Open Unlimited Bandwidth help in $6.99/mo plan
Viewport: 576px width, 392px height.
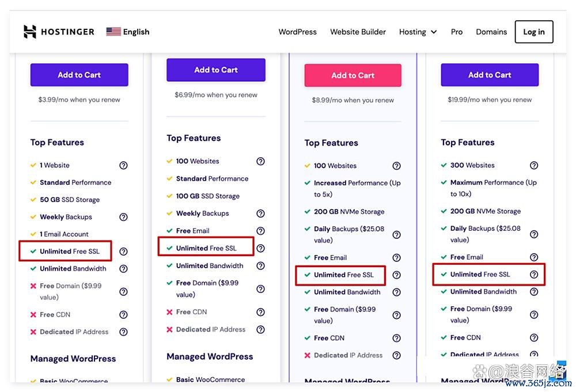[260, 266]
